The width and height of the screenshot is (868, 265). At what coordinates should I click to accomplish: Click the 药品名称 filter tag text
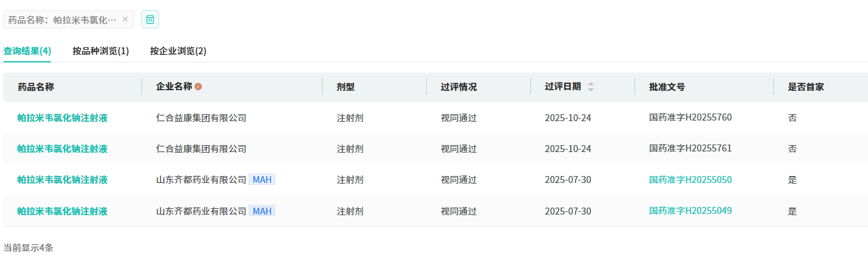tap(62, 20)
